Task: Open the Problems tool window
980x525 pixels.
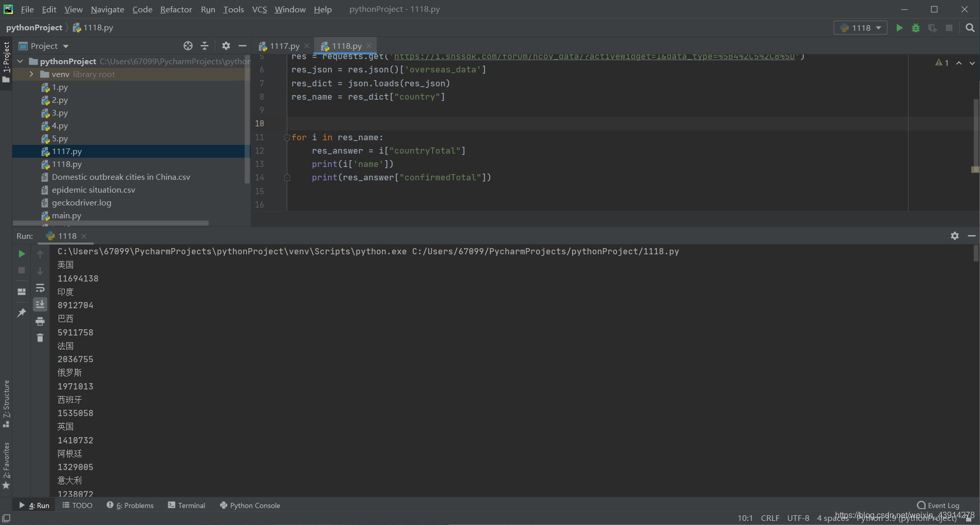Action: point(130,505)
